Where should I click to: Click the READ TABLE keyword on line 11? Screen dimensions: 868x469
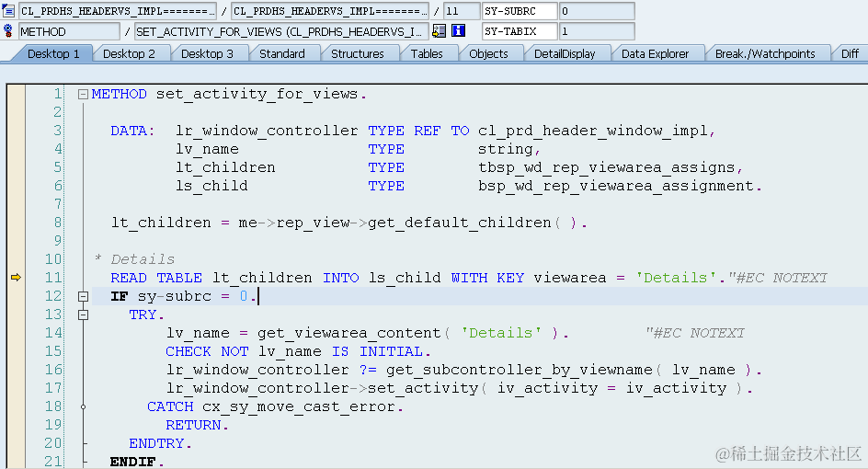pos(156,278)
